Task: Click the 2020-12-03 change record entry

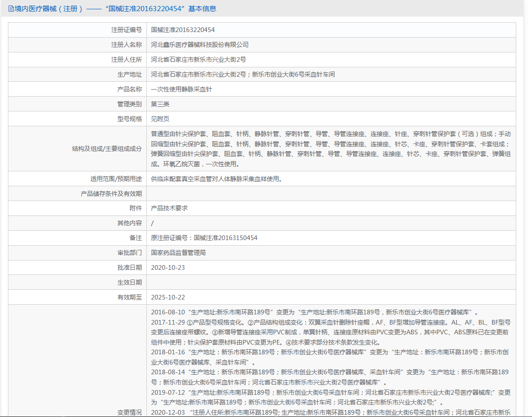Action: (331, 413)
